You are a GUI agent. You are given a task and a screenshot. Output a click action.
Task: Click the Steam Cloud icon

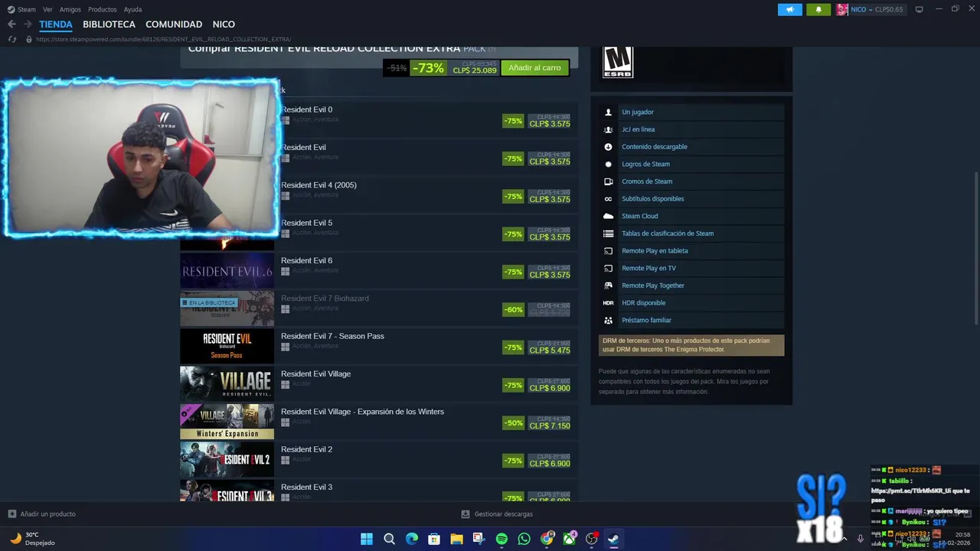point(609,216)
